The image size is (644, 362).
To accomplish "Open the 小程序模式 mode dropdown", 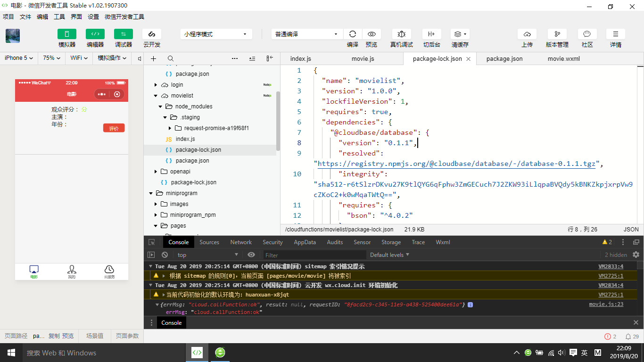I will [x=215, y=34].
